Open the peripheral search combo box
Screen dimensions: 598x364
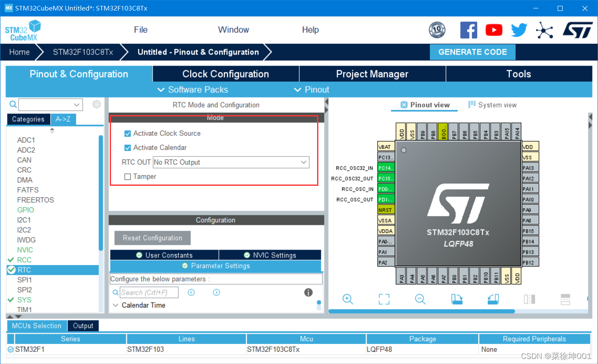pyautogui.click(x=50, y=104)
